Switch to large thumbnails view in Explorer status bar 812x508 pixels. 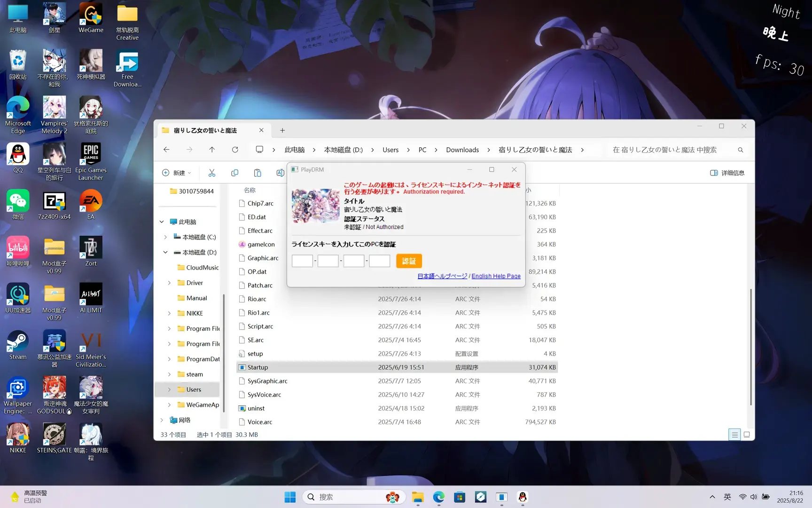click(747, 435)
